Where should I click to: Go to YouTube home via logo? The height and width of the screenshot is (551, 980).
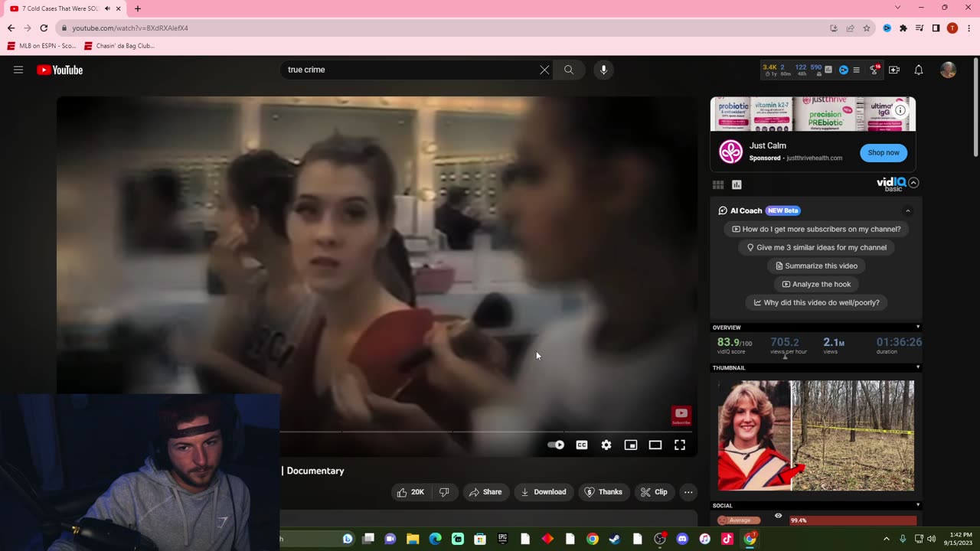60,70
